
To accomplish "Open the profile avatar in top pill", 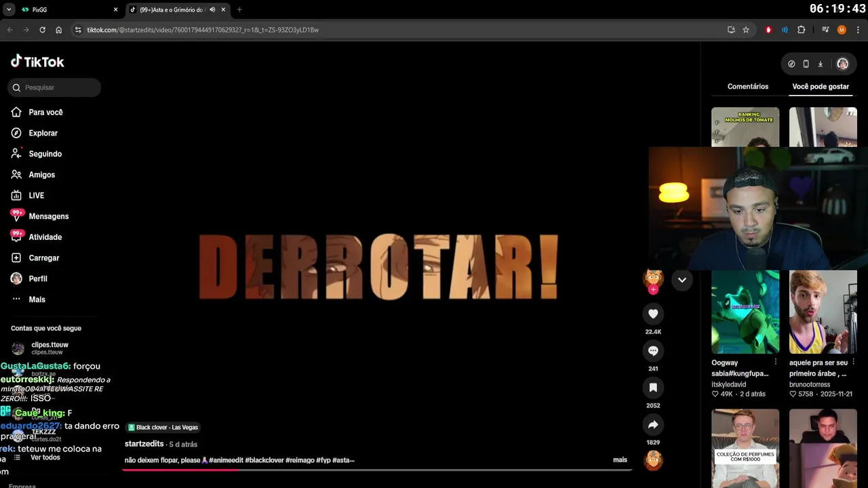I will click(x=842, y=64).
